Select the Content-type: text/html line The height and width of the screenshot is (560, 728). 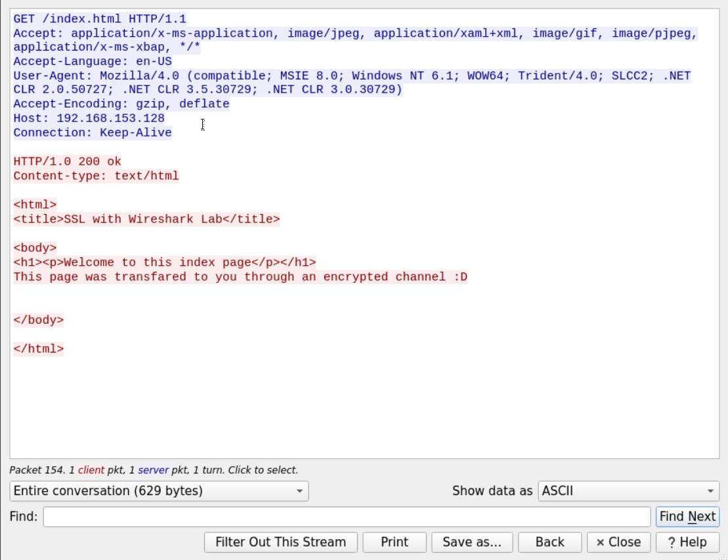pyautogui.click(x=96, y=176)
